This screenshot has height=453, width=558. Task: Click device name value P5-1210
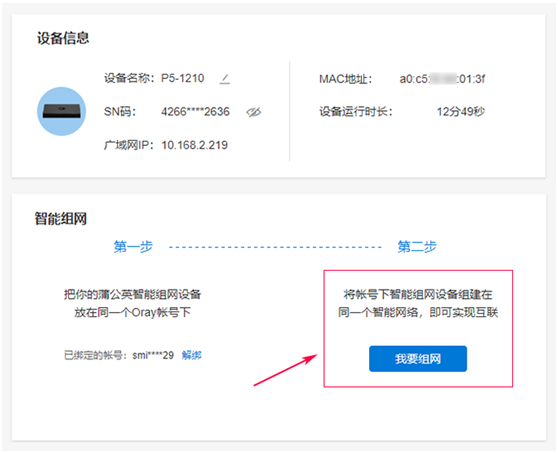[183, 78]
